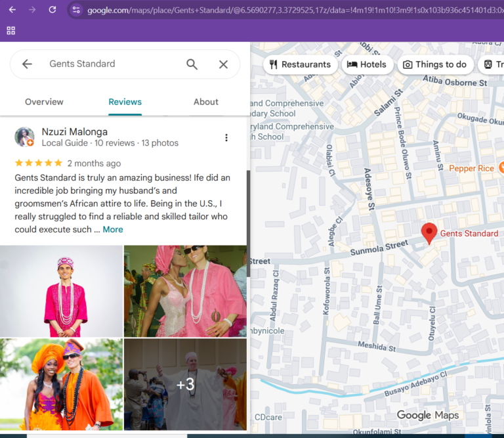
Task: Click the Otuyelu Cl map label
Action: (x=432, y=324)
